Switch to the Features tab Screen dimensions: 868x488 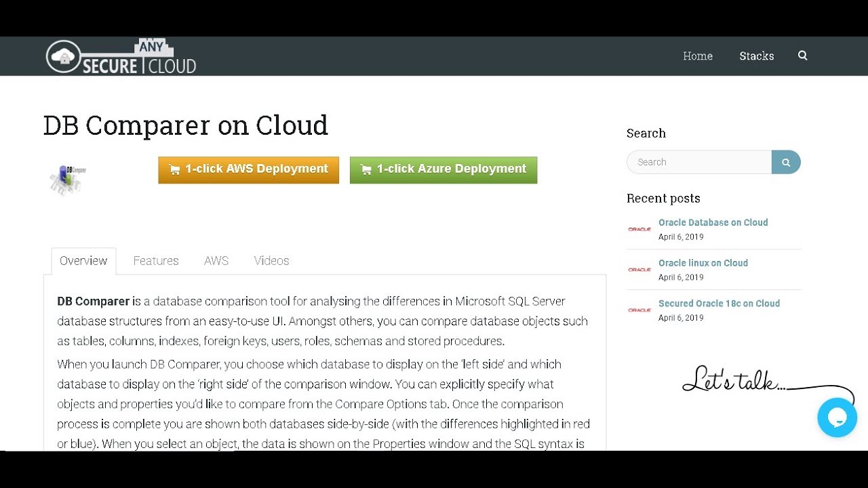(156, 261)
